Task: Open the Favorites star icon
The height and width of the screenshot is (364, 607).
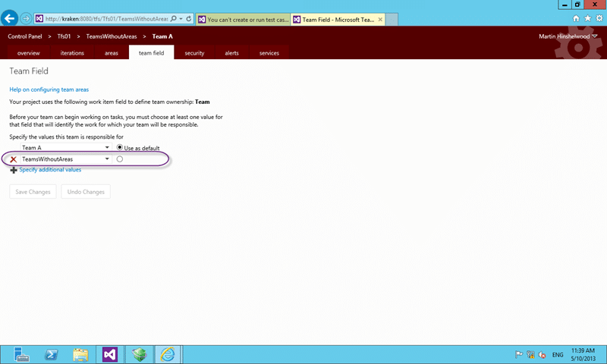Action: tap(587, 18)
